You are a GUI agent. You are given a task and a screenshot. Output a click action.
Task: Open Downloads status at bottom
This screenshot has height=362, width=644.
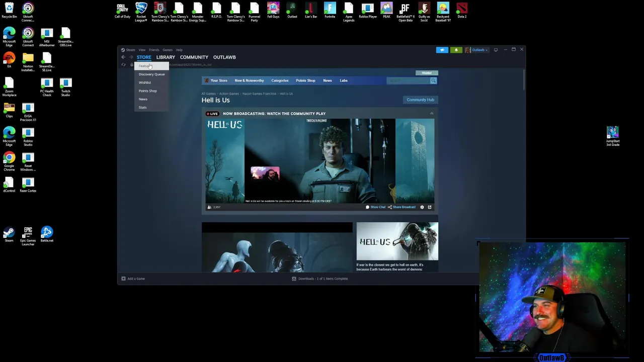(320, 279)
